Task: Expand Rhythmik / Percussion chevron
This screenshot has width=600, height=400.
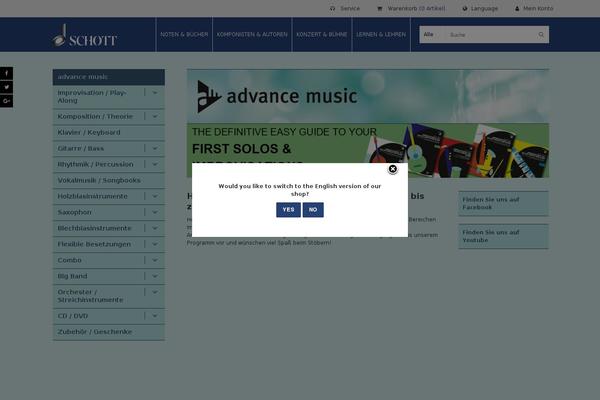Action: coord(155,164)
